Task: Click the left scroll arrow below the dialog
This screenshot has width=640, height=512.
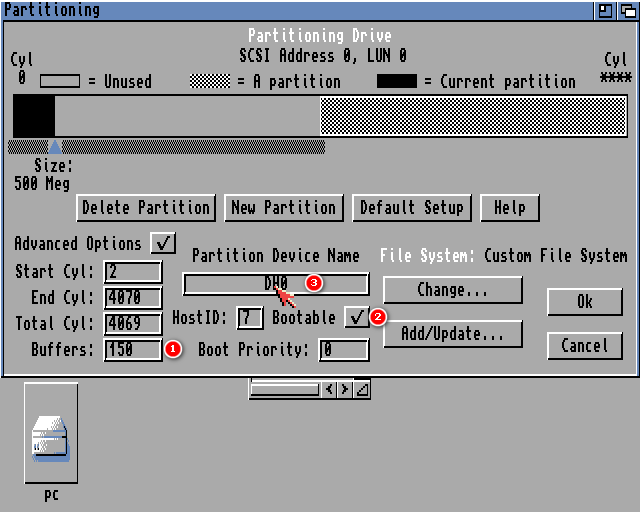Action: coord(329,389)
